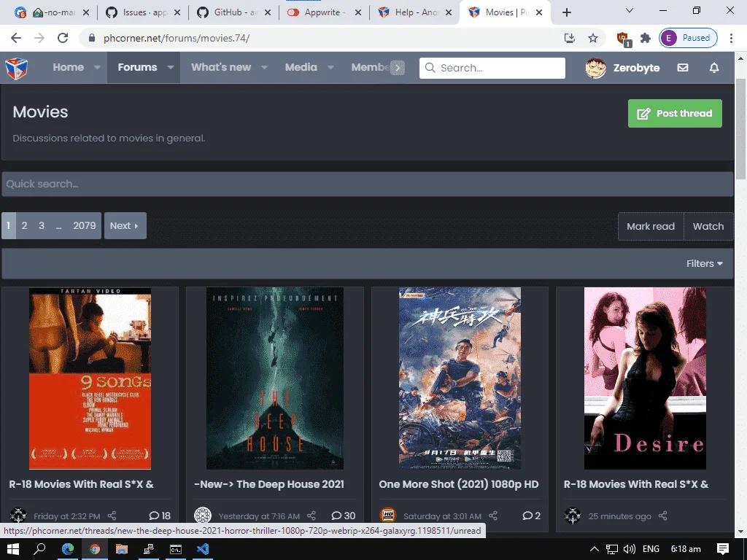
Task: Open the Filters dropdown
Action: click(x=704, y=263)
